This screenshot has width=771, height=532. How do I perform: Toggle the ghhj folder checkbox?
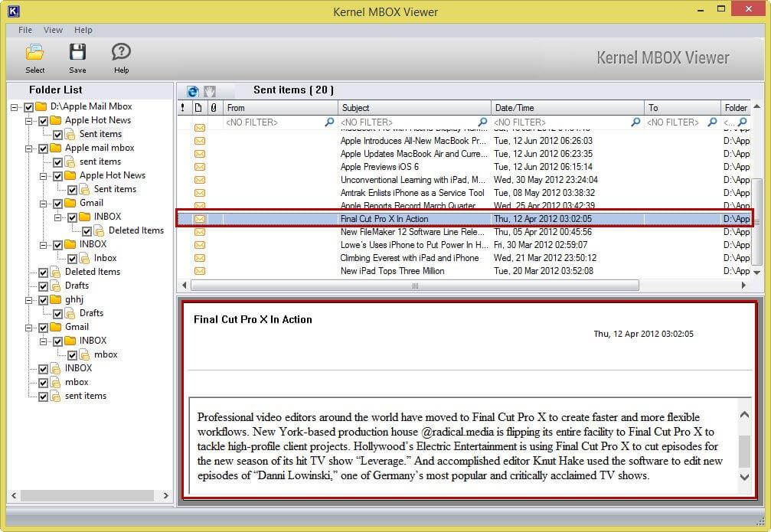[x=44, y=300]
